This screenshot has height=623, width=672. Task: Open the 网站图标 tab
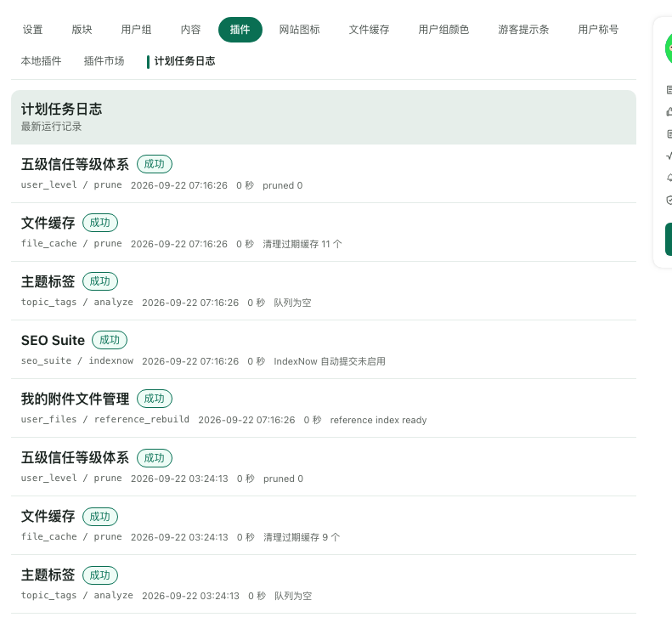coord(299,30)
